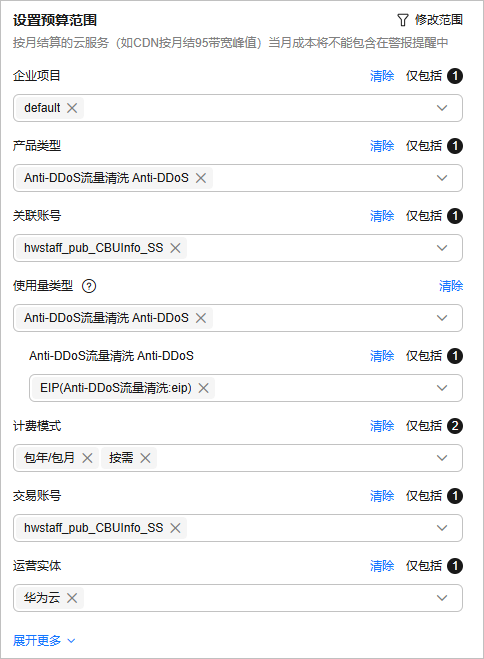The height and width of the screenshot is (659, 484).
Task: Open the 计费模式 dropdown arrow
Action: tap(442, 458)
